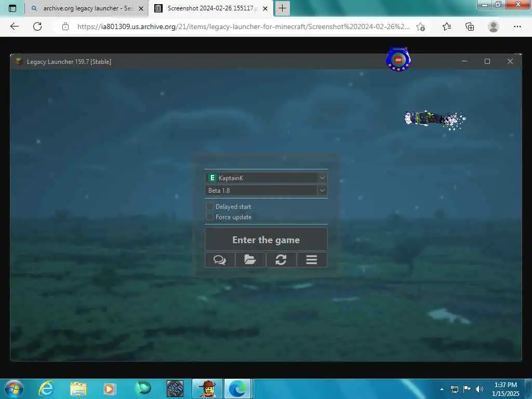This screenshot has height=399, width=532.
Task: Open the browser Collections icon
Action: (470, 26)
